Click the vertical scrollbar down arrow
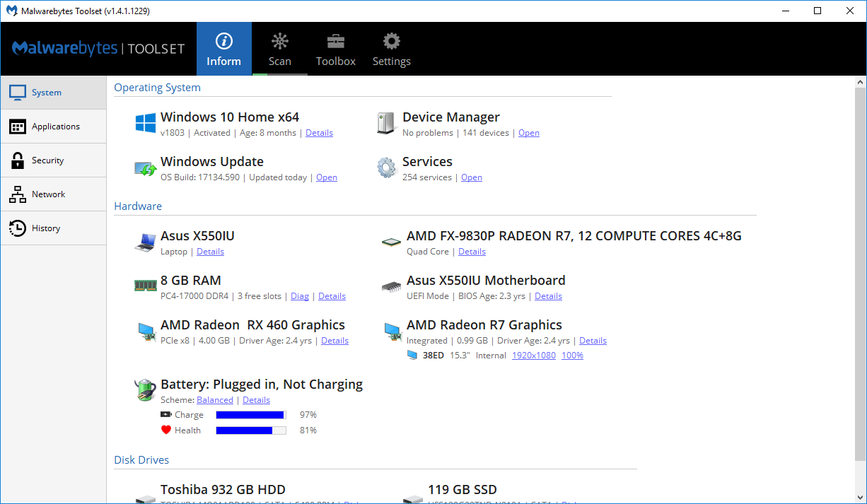Screen dimensions: 867x504 pos(860,497)
